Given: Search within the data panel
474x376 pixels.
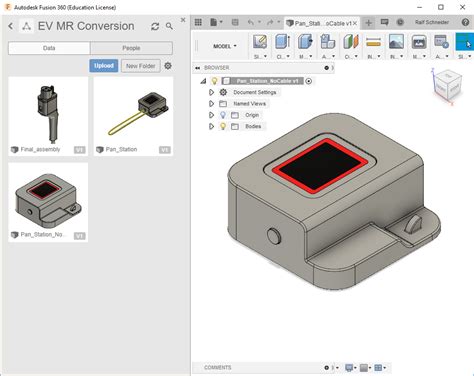Looking at the screenshot, I should 169,26.
